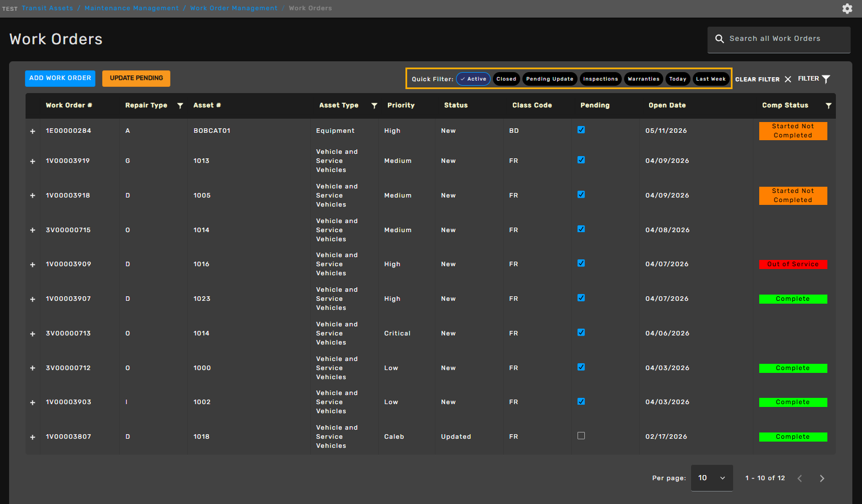Viewport: 862px width, 504px height.
Task: Select the Closed quick filter
Action: (506, 79)
